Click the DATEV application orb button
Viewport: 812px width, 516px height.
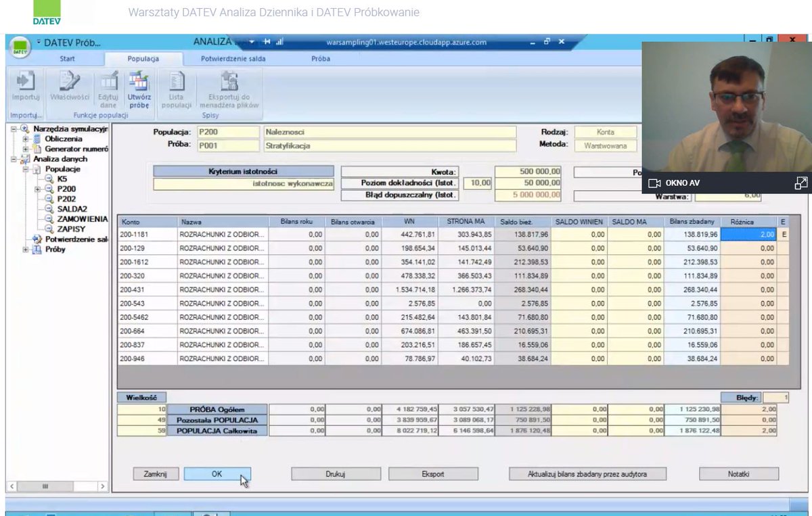[x=21, y=47]
